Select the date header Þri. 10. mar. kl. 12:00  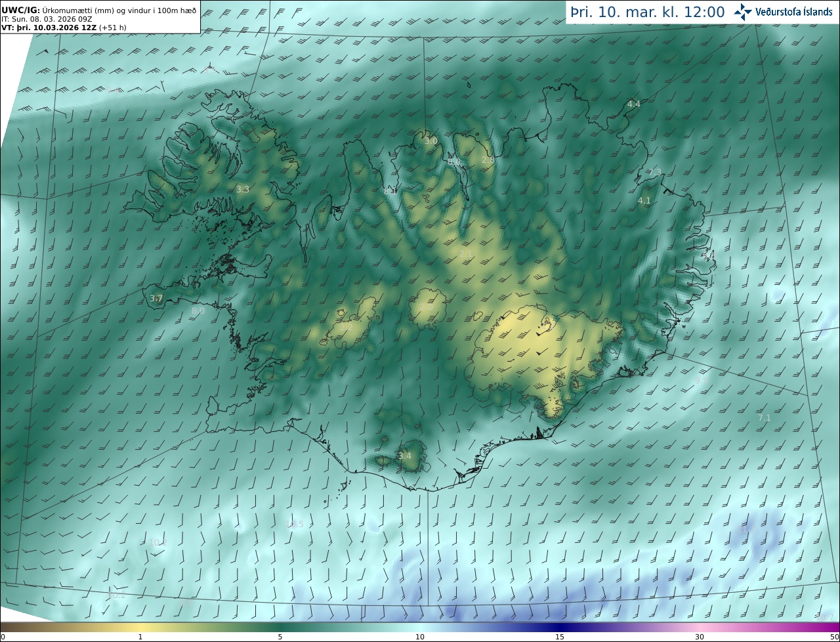coord(648,12)
